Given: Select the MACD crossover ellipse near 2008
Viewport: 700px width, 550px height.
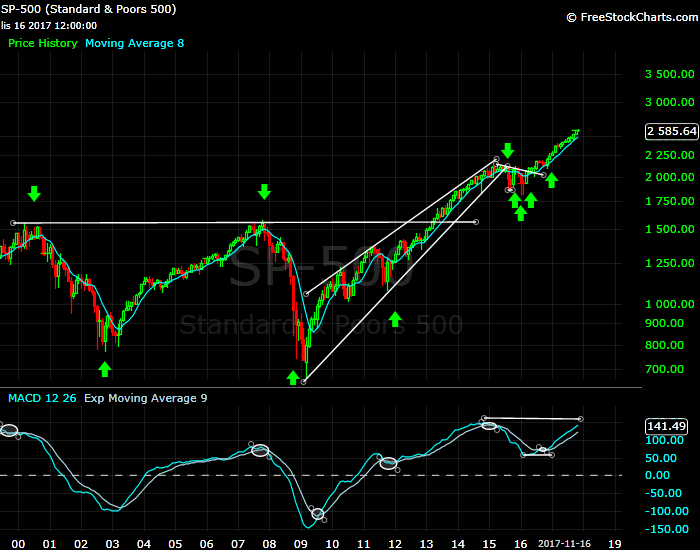Looking at the screenshot, I should coord(260,451).
